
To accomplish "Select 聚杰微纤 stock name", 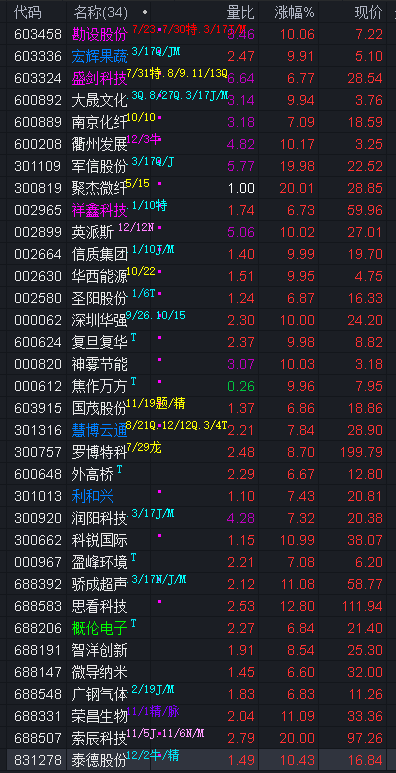I will point(100,188).
